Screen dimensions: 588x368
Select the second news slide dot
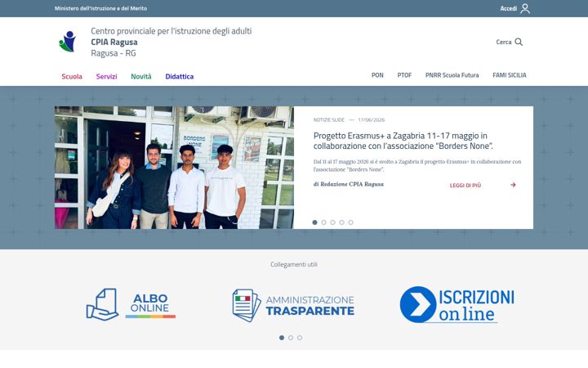coord(323,222)
